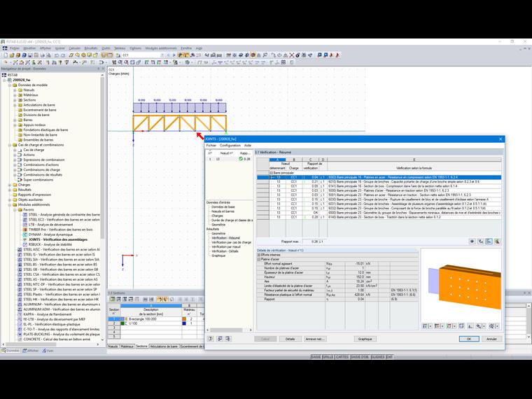Click the Undo arrow in main toolbar
Screen dimensions: 532x399
point(57,55)
